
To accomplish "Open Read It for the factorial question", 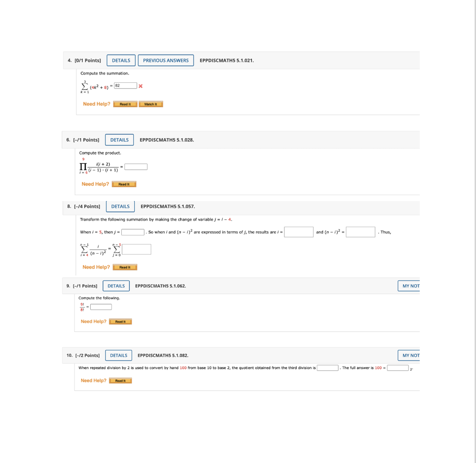I will click(120, 321).
